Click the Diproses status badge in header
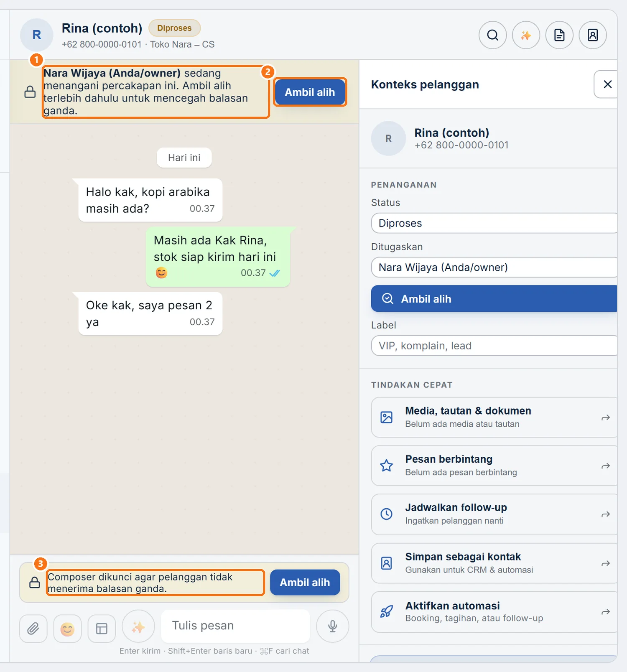 174,28
